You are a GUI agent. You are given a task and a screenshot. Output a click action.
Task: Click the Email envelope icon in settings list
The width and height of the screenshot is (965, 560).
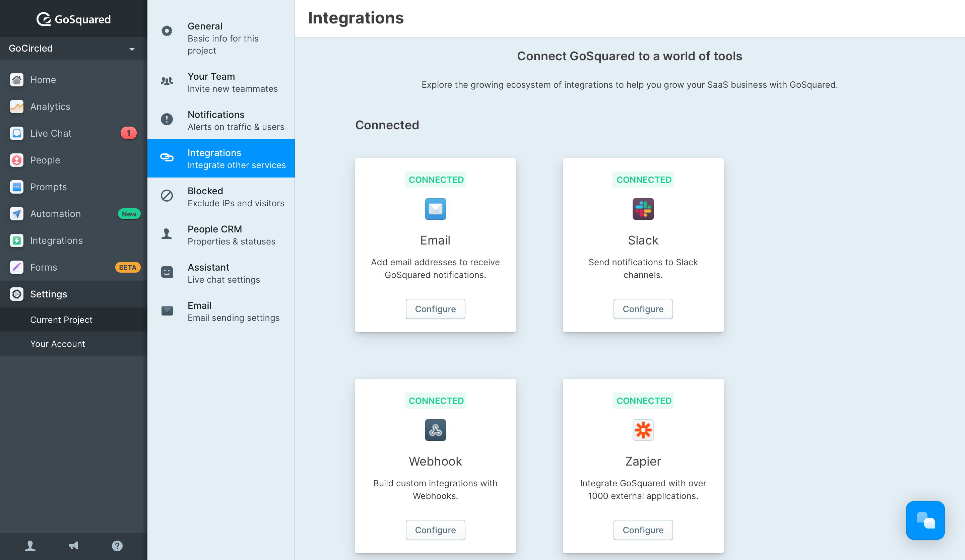[167, 310]
